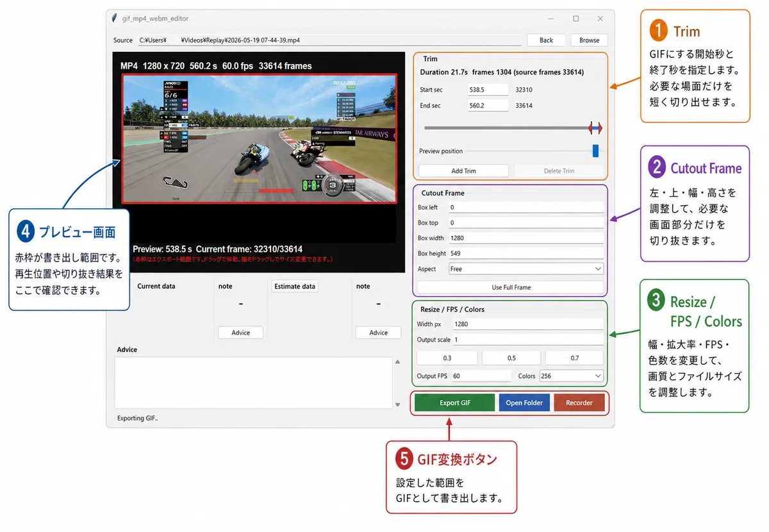Screen dimensions: 769x532
Task: Click inside the Advice text box
Action: tap(253, 383)
